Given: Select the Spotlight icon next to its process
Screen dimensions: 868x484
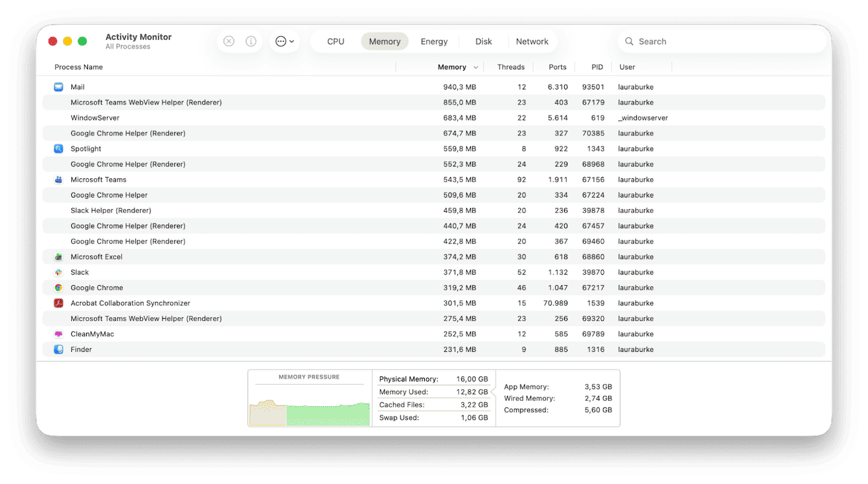Looking at the screenshot, I should (58, 148).
